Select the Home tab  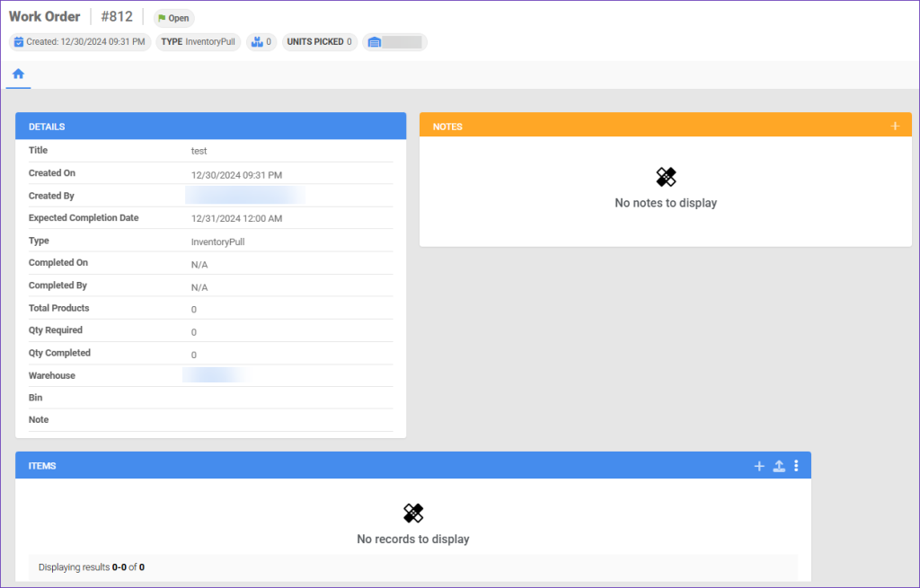tap(18, 75)
